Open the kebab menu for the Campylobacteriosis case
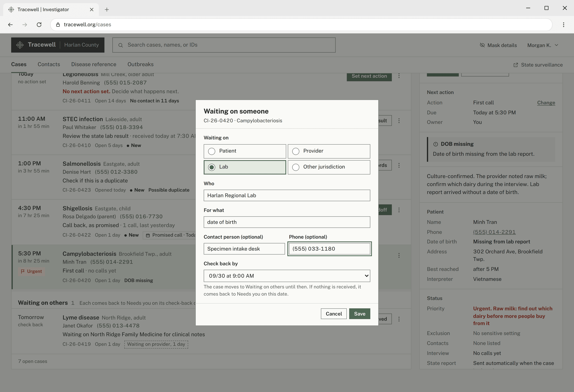574x392 pixels. point(399,256)
